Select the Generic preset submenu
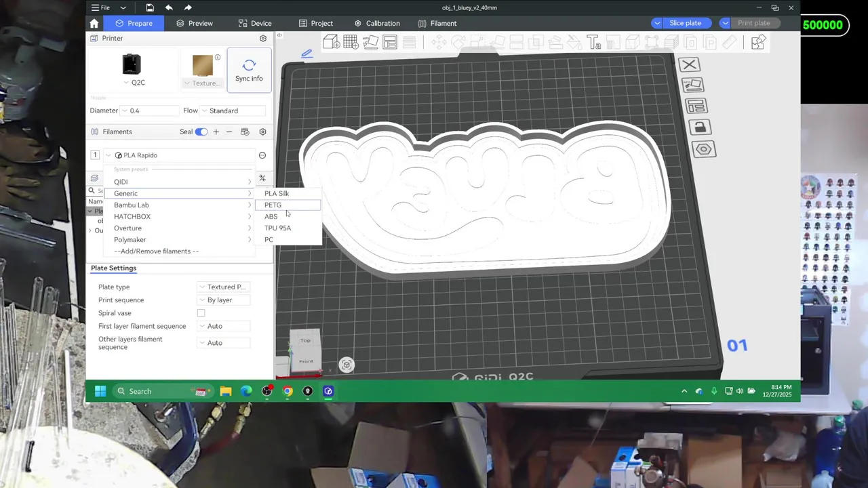 pyautogui.click(x=180, y=193)
